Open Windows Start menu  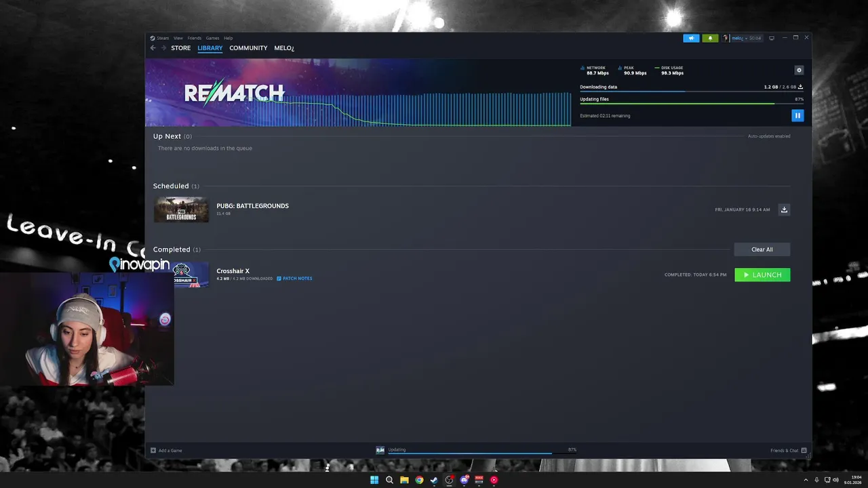point(374,480)
